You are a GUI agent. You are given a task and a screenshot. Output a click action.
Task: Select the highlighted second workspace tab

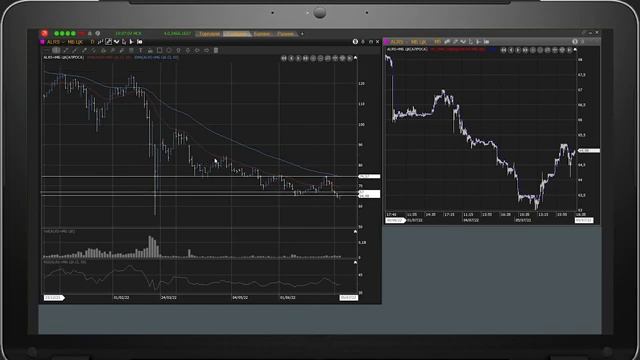pos(237,34)
